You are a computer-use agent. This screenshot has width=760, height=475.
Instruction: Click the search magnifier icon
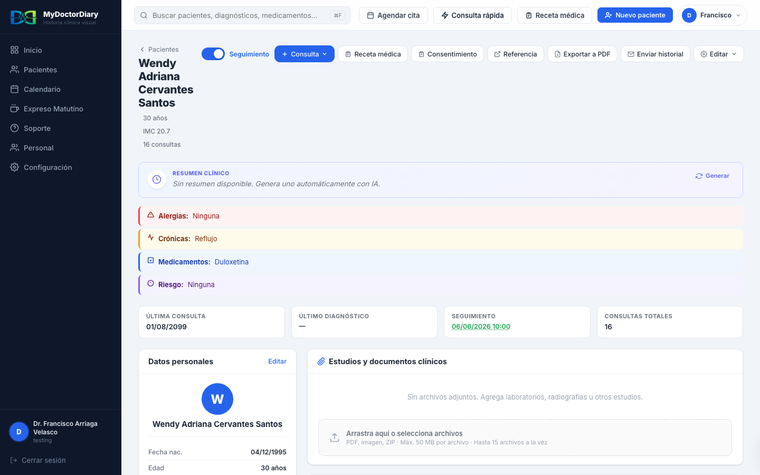[144, 16]
